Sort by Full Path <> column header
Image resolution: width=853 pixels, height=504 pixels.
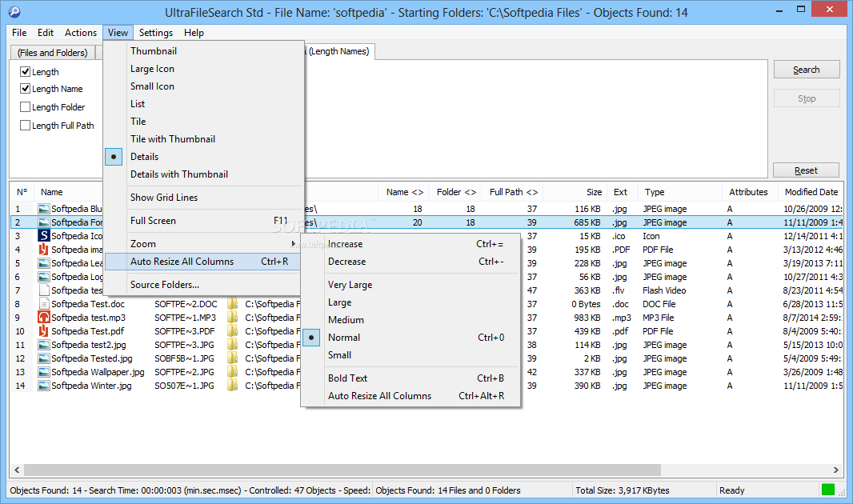[513, 192]
